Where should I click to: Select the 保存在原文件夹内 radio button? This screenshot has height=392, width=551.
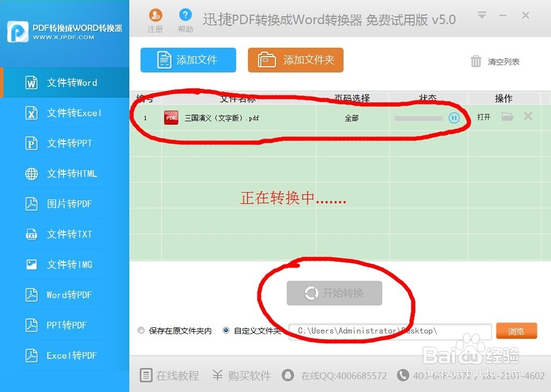point(141,330)
